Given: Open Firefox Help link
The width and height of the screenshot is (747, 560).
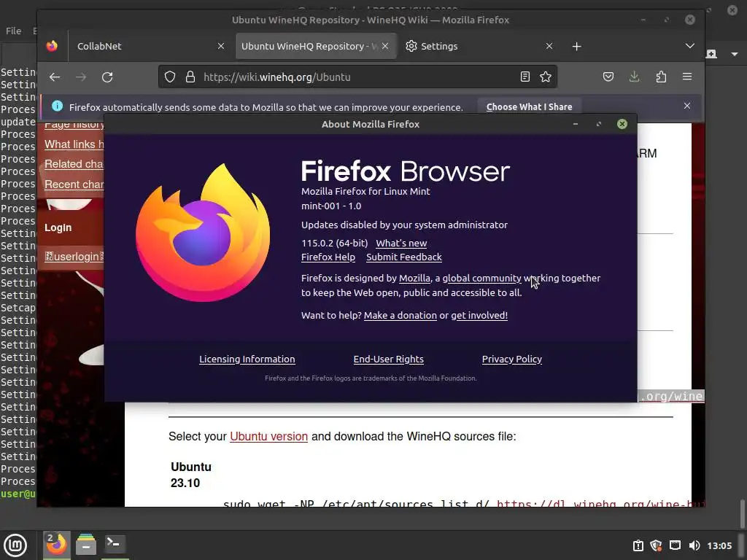Looking at the screenshot, I should point(328,257).
